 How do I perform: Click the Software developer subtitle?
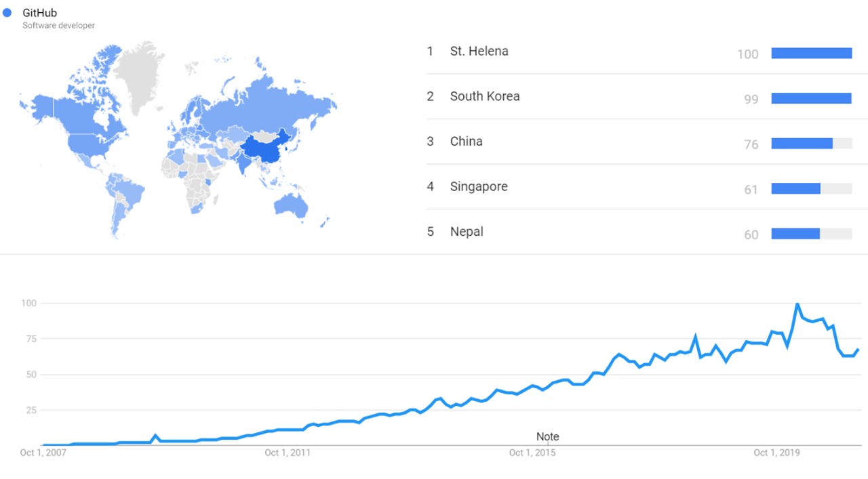(x=58, y=26)
